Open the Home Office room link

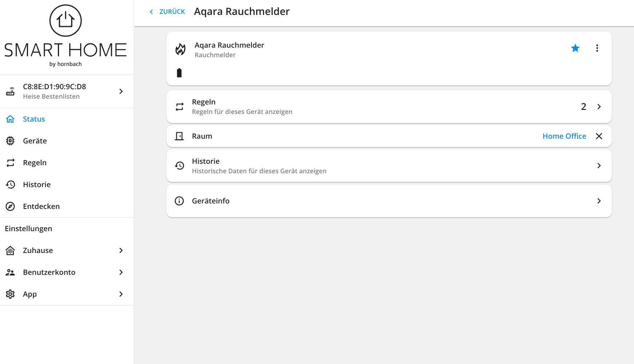point(564,136)
